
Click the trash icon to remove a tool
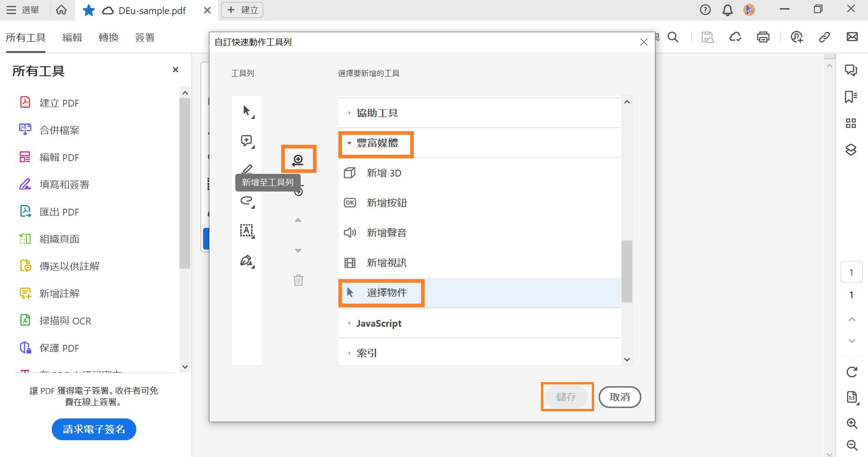click(298, 280)
